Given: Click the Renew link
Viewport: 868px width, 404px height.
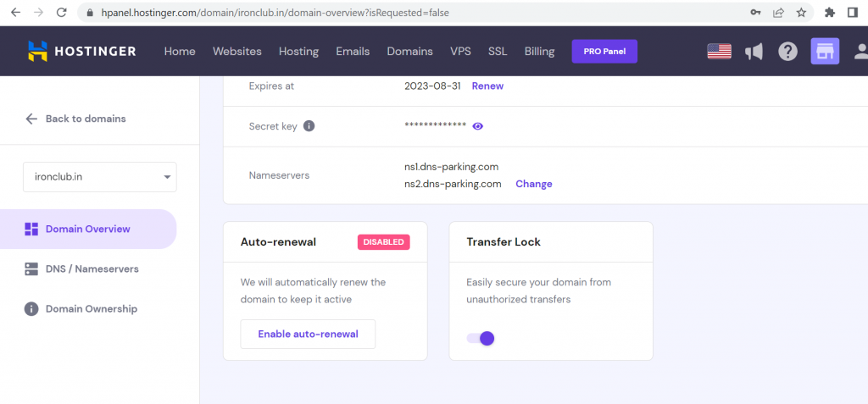Looking at the screenshot, I should point(487,86).
